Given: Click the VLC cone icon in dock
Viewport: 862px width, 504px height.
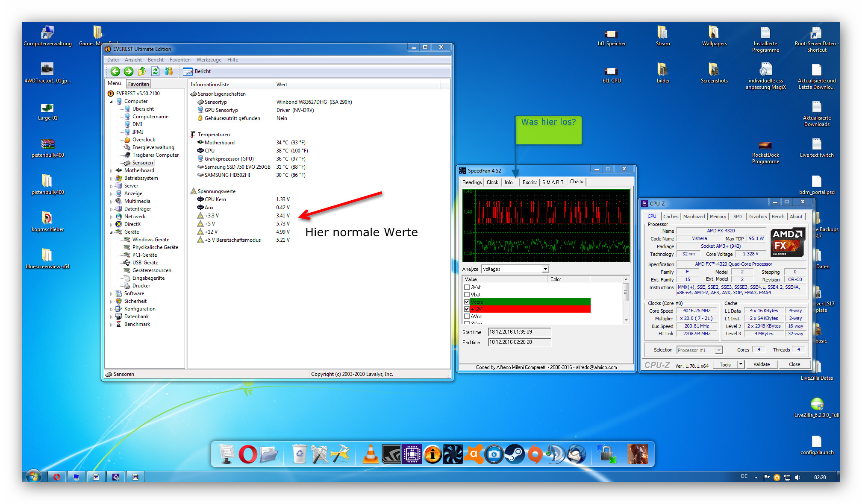Looking at the screenshot, I should [x=371, y=454].
